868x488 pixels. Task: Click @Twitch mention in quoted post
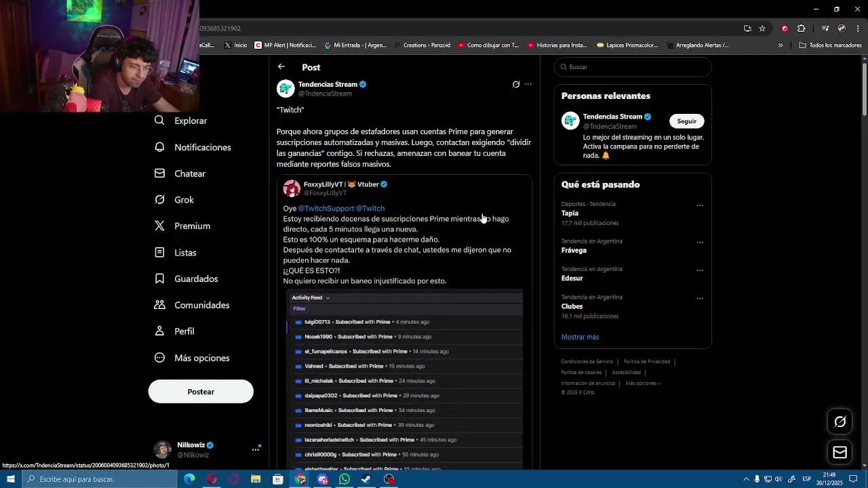(370, 209)
